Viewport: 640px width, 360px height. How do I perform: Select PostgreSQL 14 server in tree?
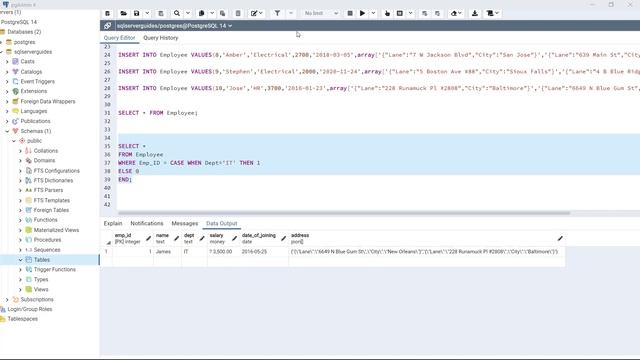[x=18, y=22]
